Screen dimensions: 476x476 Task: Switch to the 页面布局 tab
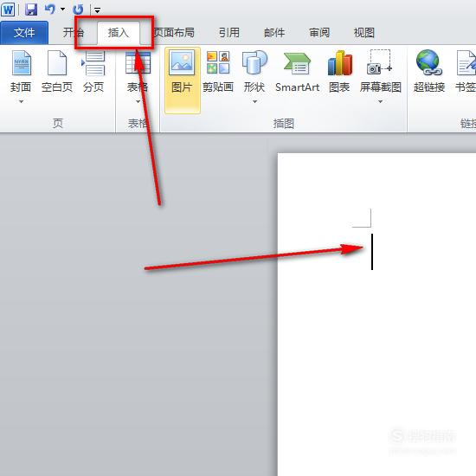click(x=174, y=33)
